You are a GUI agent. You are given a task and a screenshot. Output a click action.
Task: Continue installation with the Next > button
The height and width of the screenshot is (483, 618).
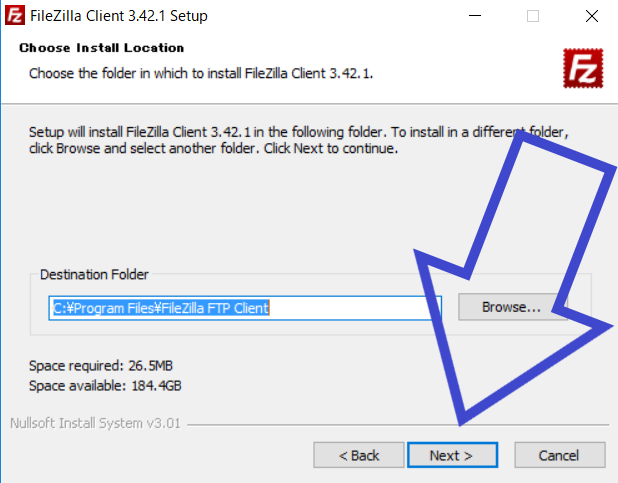tap(452, 455)
